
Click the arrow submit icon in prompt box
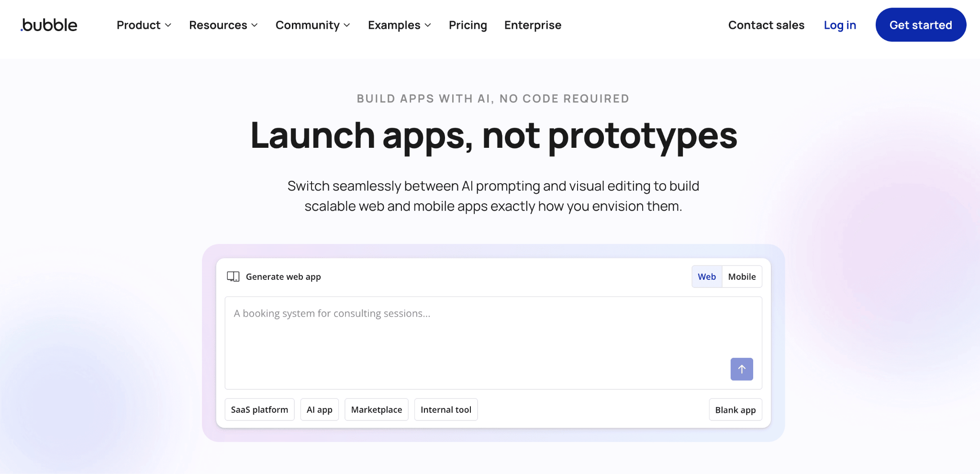[741, 369]
